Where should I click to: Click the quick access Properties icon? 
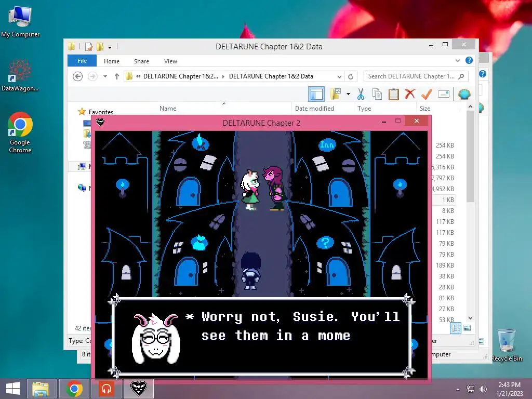point(89,46)
